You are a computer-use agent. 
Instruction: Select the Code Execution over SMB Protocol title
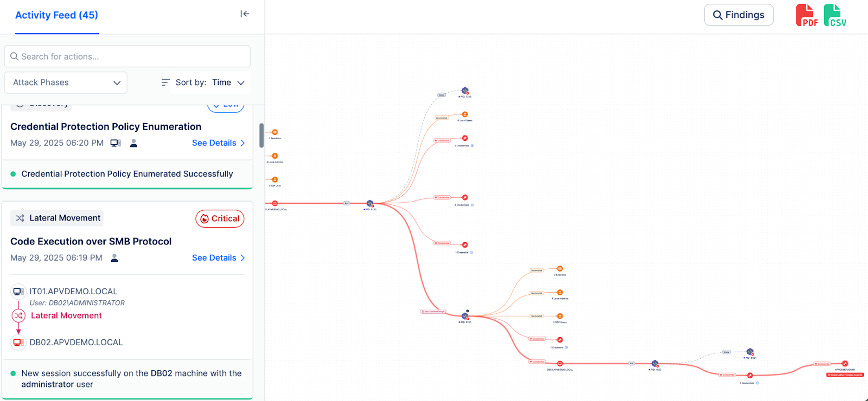91,242
